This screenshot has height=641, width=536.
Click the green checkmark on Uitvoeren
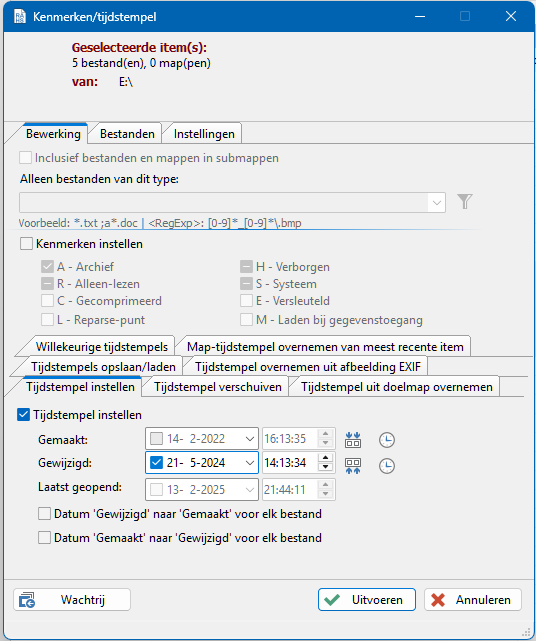(x=332, y=600)
